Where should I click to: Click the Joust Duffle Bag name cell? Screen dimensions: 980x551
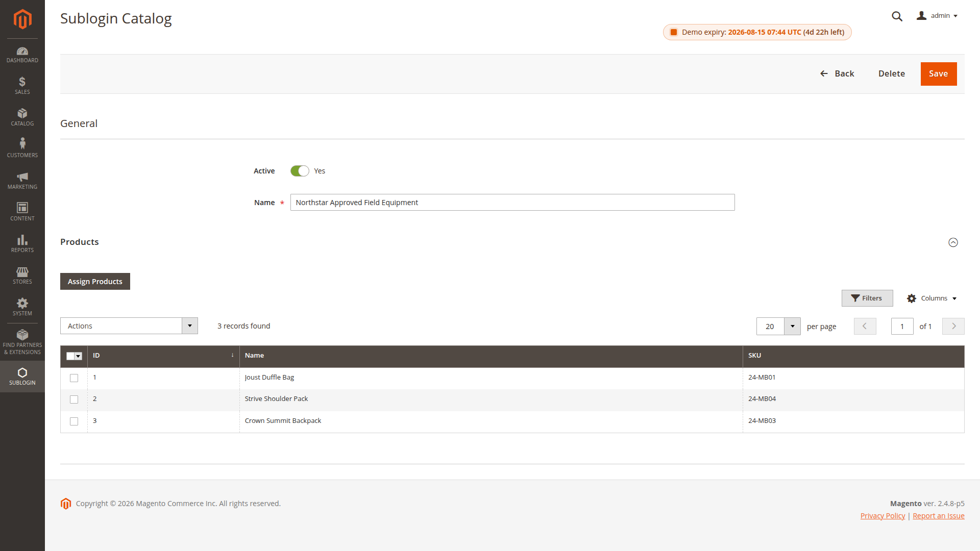(491, 378)
